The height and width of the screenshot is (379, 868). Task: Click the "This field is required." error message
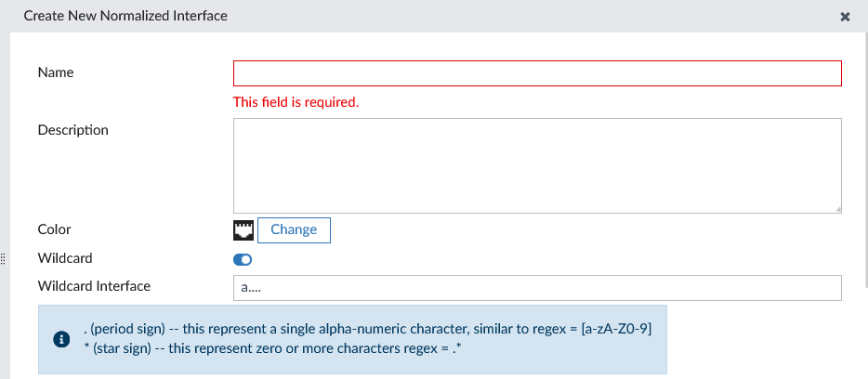point(296,102)
